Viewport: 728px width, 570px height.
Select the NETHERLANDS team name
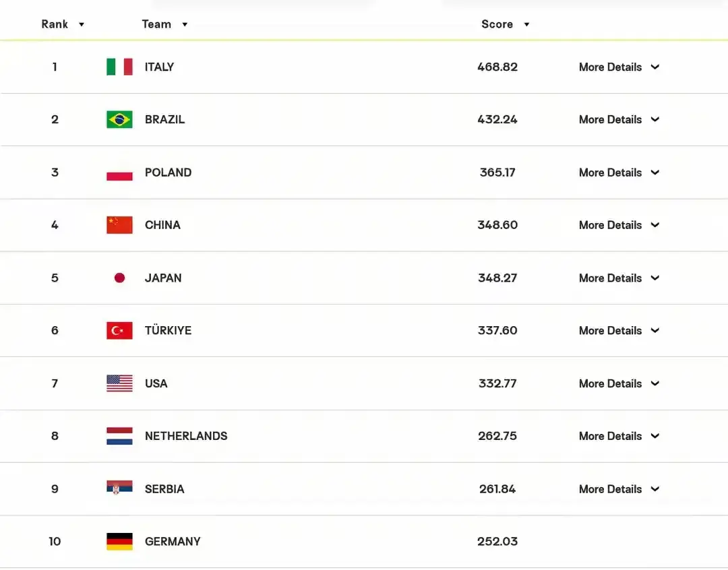pos(186,436)
